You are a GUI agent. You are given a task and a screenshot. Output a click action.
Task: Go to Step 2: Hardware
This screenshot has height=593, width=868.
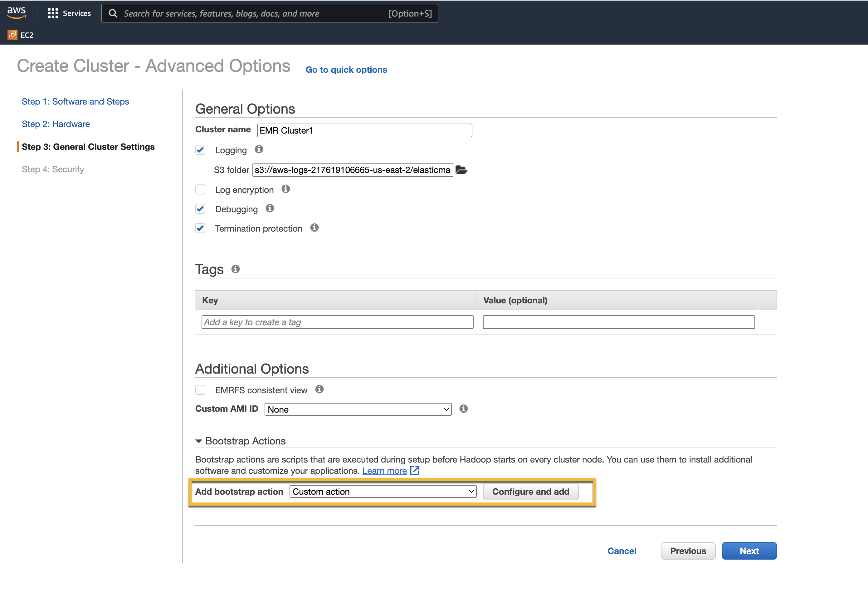(x=56, y=124)
